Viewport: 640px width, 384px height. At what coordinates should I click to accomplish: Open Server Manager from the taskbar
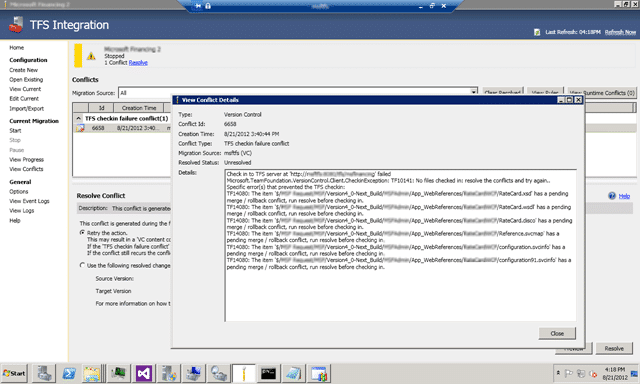(x=44, y=373)
